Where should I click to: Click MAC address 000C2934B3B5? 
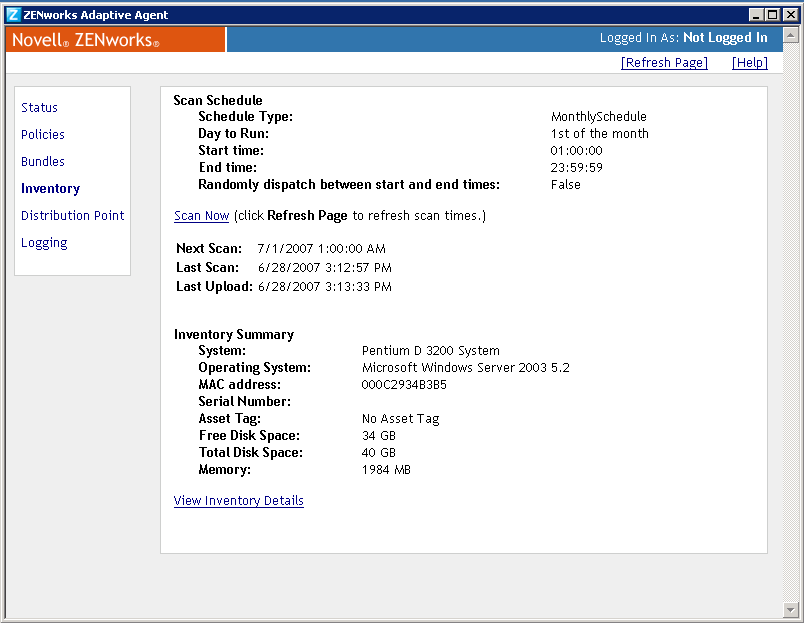coord(404,385)
